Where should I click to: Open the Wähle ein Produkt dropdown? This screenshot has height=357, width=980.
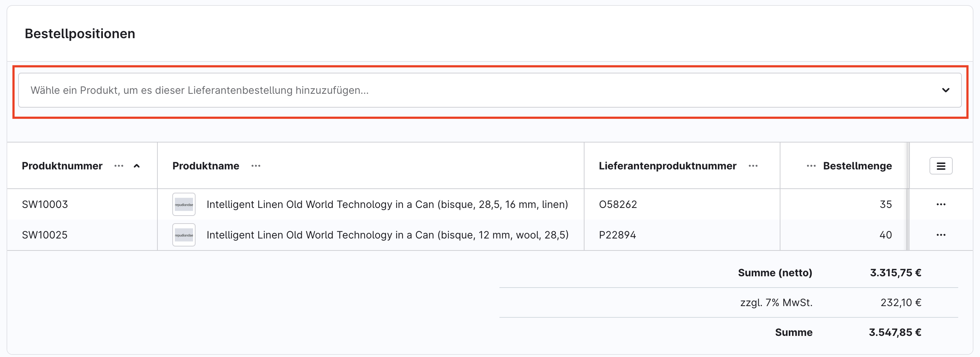pyautogui.click(x=457, y=90)
